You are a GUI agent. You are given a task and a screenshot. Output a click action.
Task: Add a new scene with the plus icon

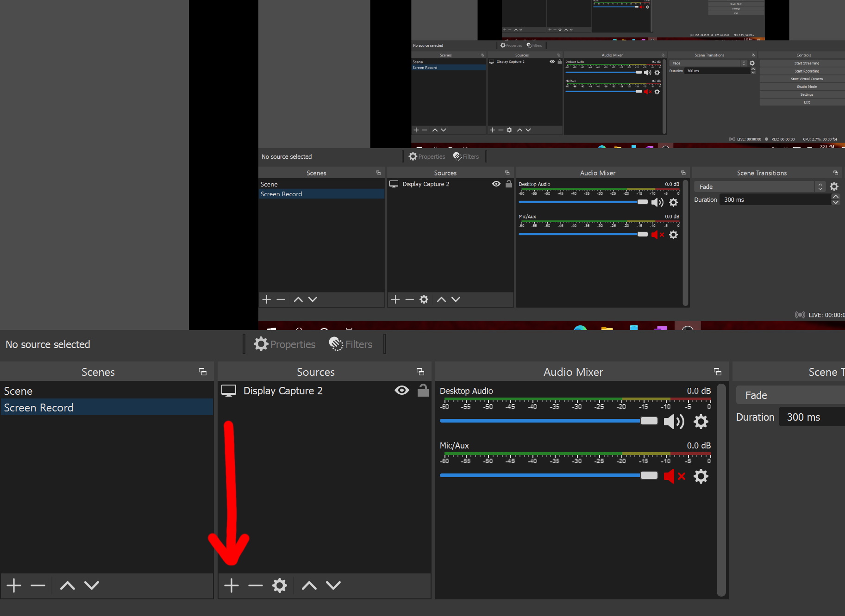13,585
